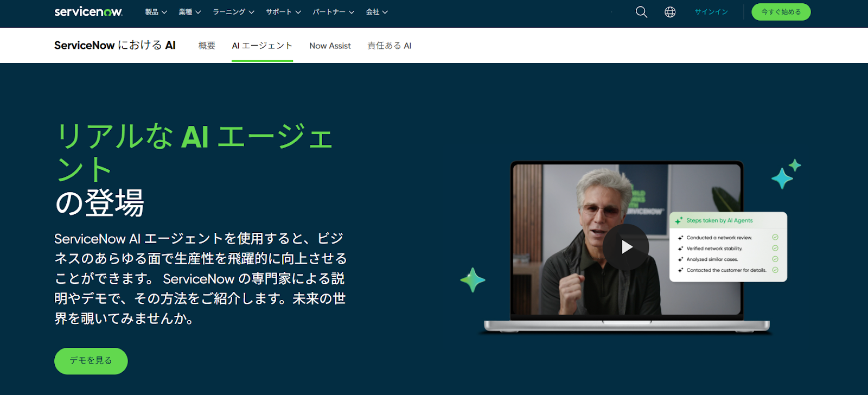Select the AI エージェント tab
Viewport: 868px width, 395px height.
coord(262,46)
